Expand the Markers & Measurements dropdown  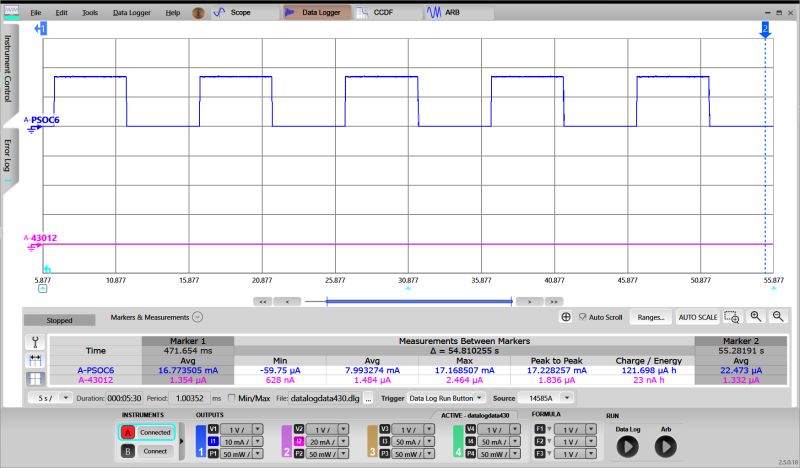pyautogui.click(x=197, y=317)
